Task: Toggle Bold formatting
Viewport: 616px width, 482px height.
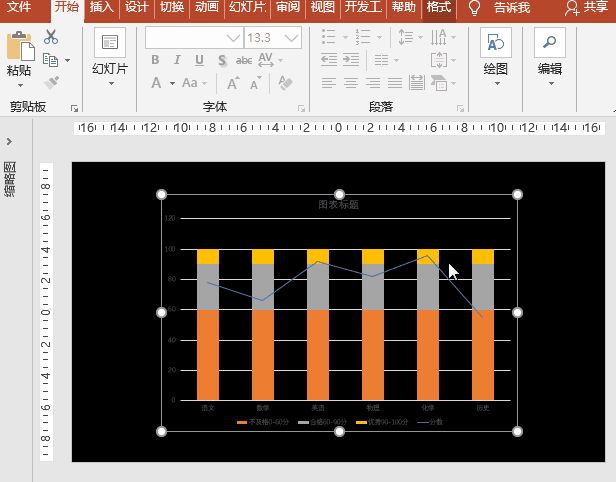Action: pyautogui.click(x=155, y=60)
